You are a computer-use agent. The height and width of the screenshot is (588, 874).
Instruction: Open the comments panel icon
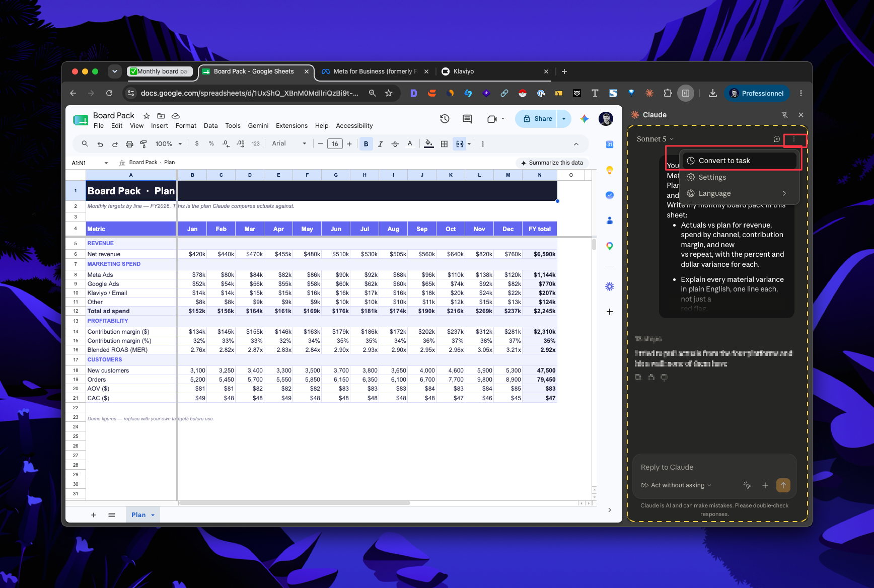tap(467, 119)
